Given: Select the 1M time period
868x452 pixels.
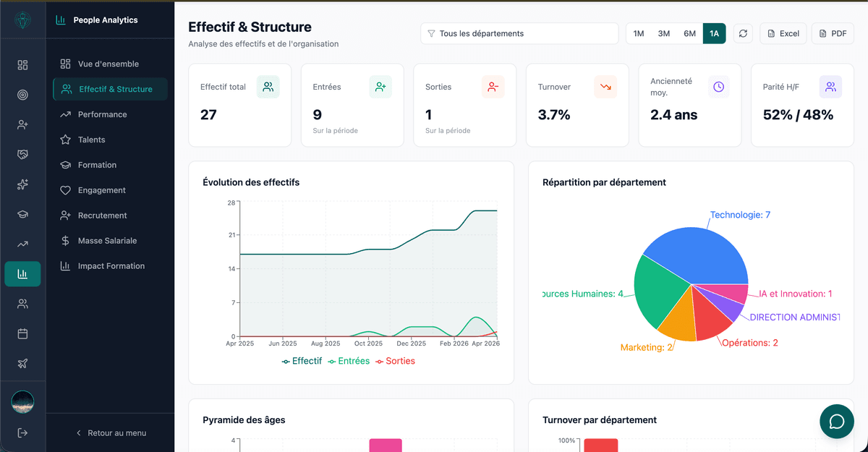Looking at the screenshot, I should (x=639, y=33).
